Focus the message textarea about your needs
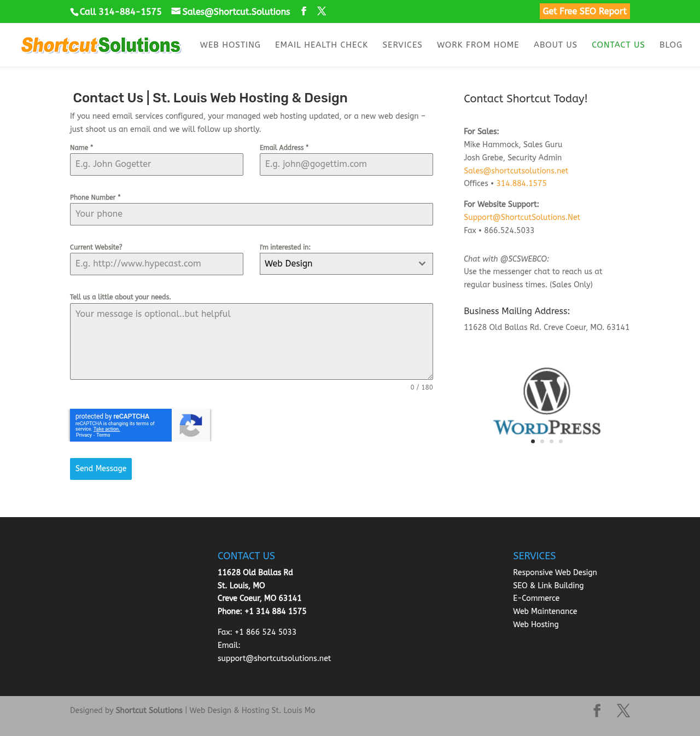The width and height of the screenshot is (700, 736). click(x=252, y=341)
